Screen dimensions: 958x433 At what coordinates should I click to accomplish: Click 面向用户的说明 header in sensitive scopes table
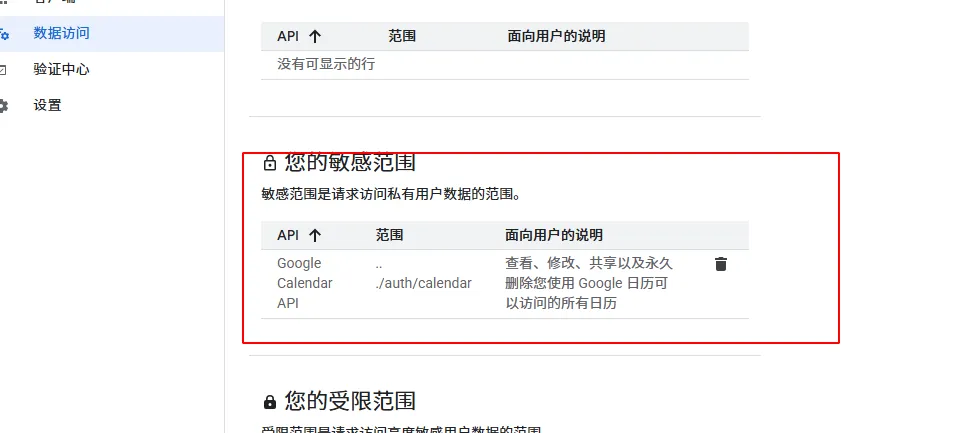pos(554,235)
